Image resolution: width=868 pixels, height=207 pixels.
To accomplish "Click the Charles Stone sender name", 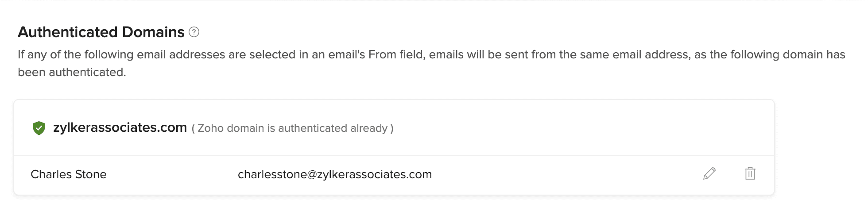I will [x=69, y=174].
